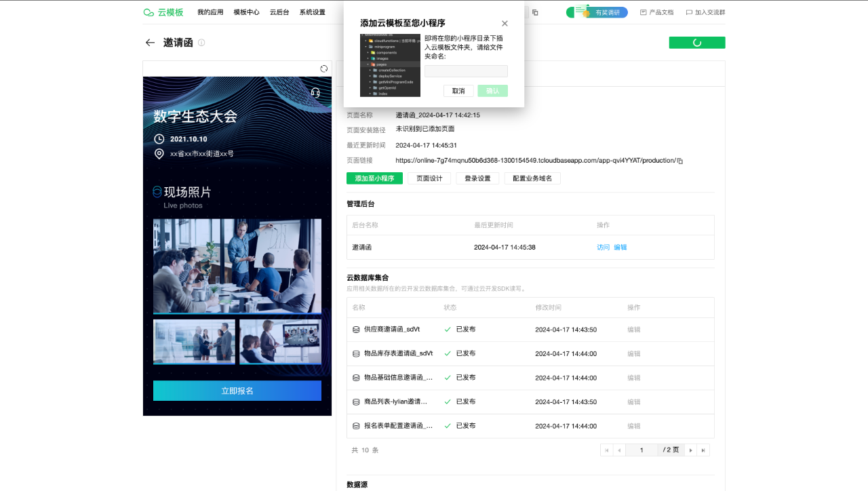
Task: Click the page number input showing 1
Action: point(642,450)
